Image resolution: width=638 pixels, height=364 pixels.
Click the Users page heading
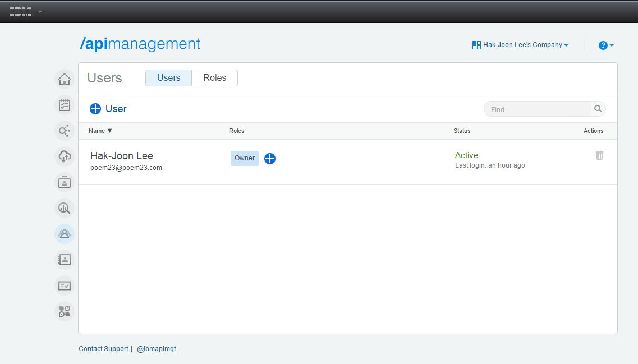point(104,78)
